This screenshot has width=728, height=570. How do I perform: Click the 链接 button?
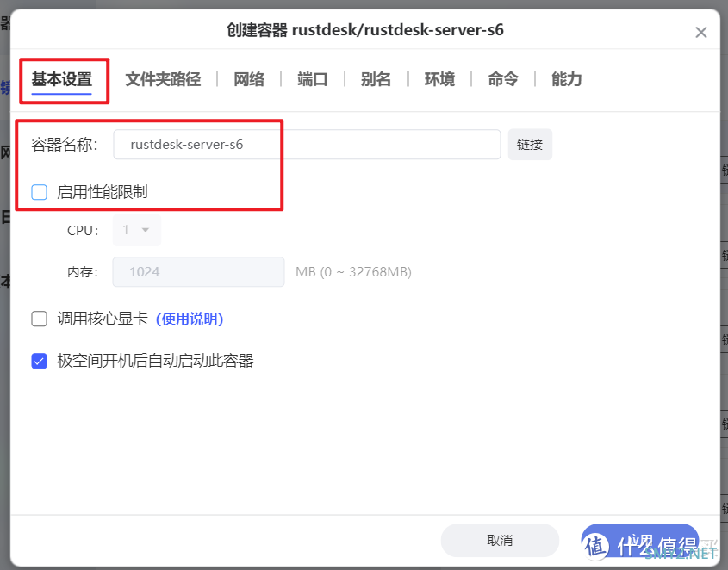pyautogui.click(x=530, y=145)
